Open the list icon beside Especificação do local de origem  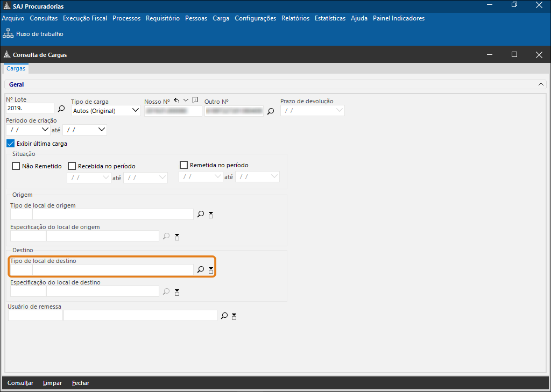pyautogui.click(x=176, y=237)
